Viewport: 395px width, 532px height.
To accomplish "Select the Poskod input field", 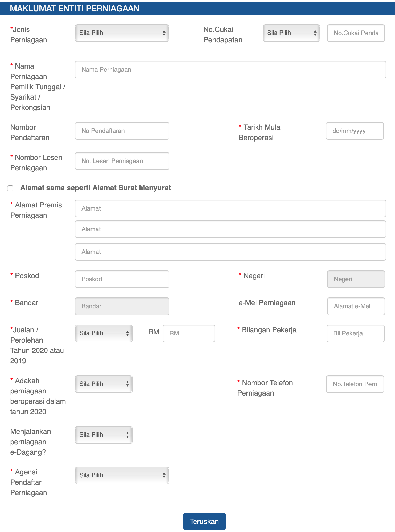I will click(x=122, y=279).
